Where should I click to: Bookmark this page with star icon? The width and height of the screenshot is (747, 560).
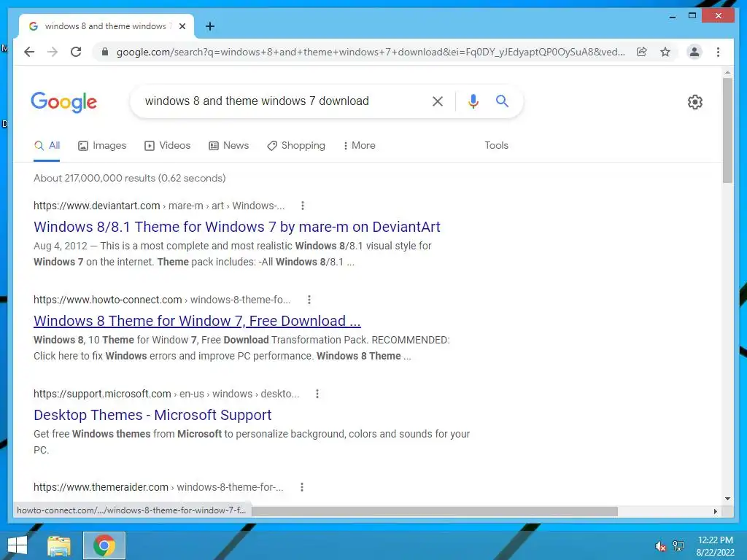tap(665, 52)
